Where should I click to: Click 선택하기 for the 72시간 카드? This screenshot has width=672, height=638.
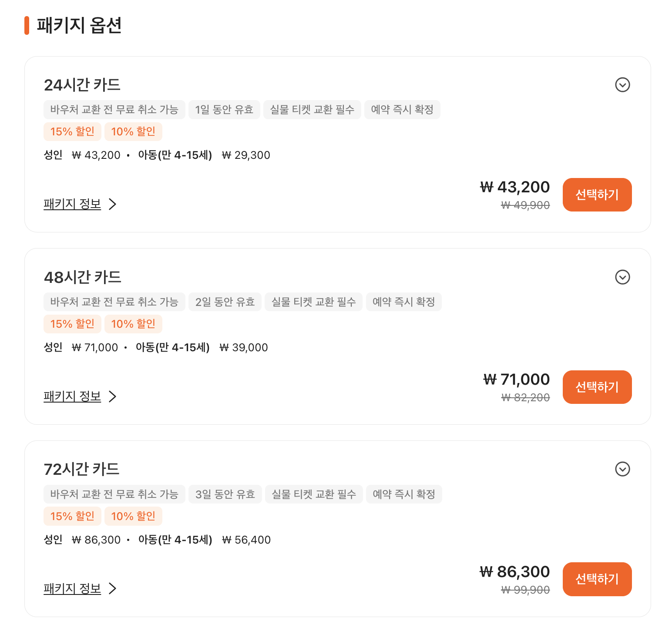point(597,579)
